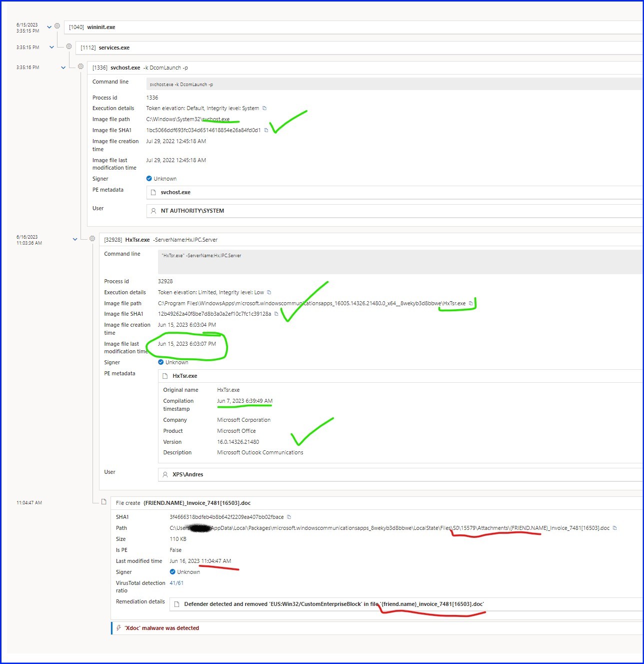Copy the invoice attachment file path

coord(614,528)
